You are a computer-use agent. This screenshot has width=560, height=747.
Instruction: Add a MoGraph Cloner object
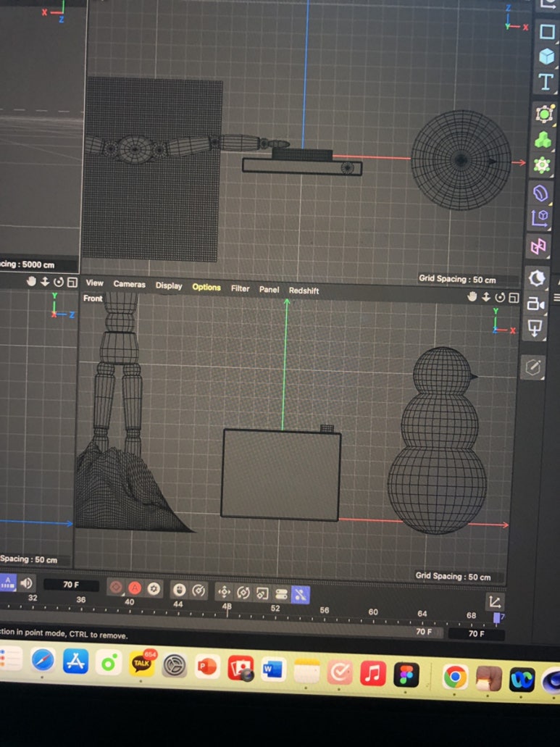pyautogui.click(x=541, y=165)
